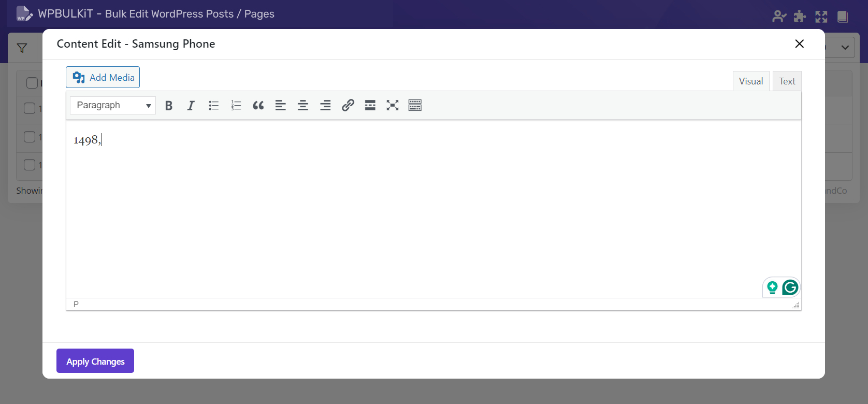Toggle the editor toolbar

coord(415,106)
